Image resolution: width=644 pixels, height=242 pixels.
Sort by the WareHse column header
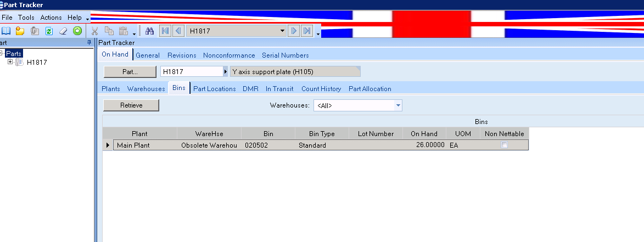(x=209, y=134)
